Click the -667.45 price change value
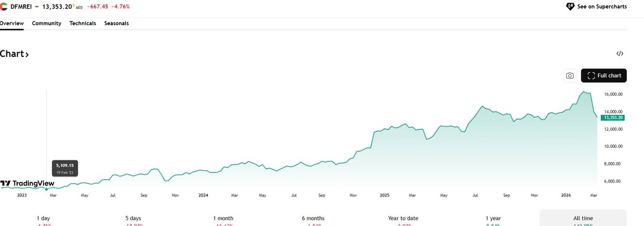The height and width of the screenshot is (226, 644). pos(98,6)
